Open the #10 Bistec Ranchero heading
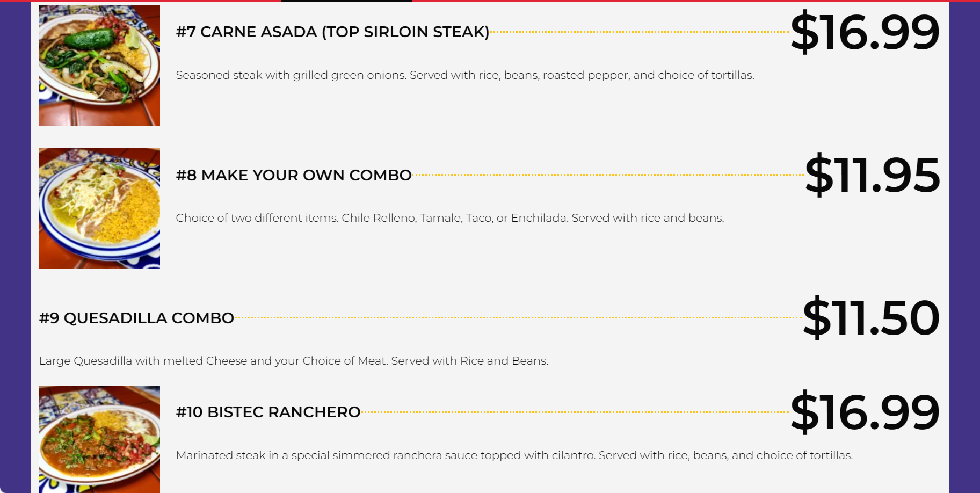The height and width of the screenshot is (493, 980). tap(268, 412)
